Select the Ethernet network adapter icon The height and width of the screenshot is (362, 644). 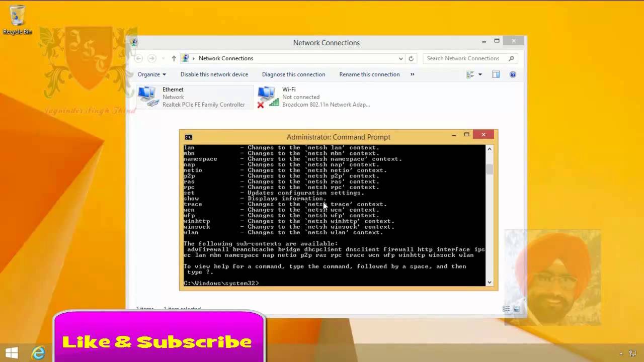tap(147, 97)
